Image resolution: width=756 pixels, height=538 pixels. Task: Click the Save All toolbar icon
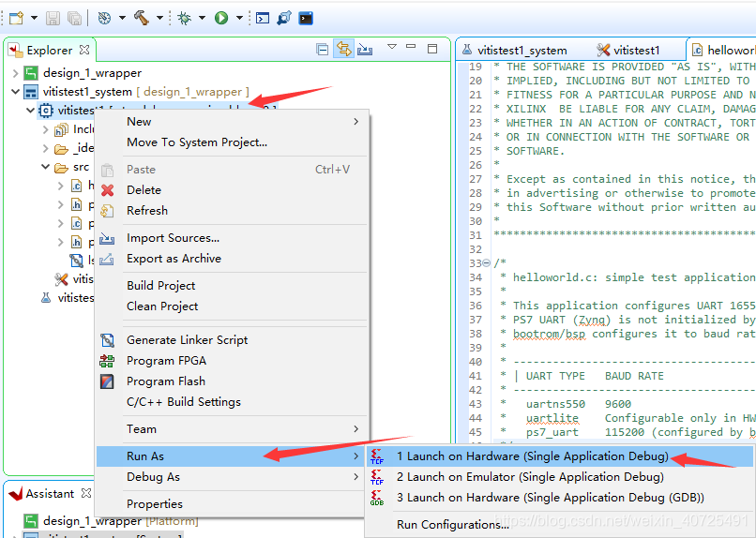[74, 19]
